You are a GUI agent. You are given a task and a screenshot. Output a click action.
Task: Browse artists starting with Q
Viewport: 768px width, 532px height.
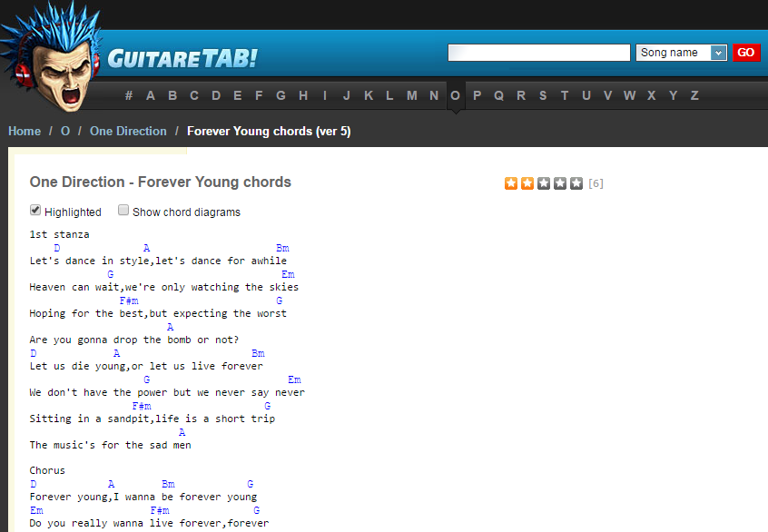498,95
